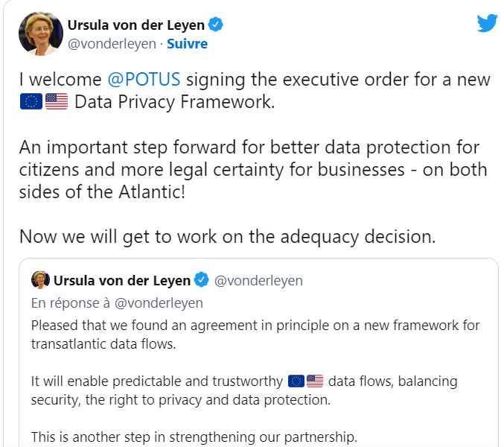Open the @POTUS mention link
The width and height of the screenshot is (504, 447).
pos(144,80)
